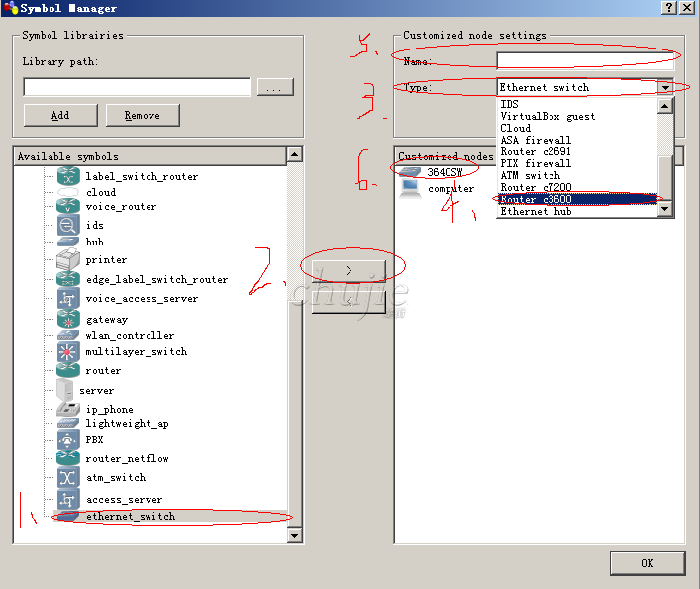Click Available symbols scroll down arrow

(294, 535)
